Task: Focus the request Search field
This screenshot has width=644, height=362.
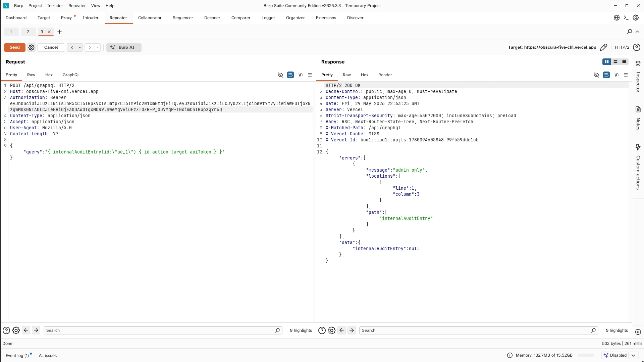Action: click(x=163, y=330)
